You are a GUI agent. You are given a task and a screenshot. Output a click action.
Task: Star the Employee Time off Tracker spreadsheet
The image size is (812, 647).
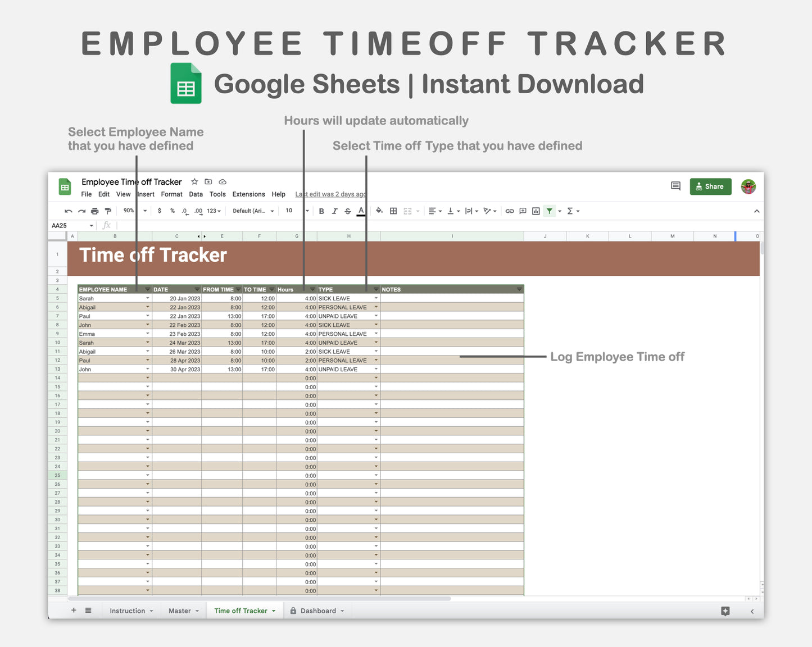click(x=194, y=181)
